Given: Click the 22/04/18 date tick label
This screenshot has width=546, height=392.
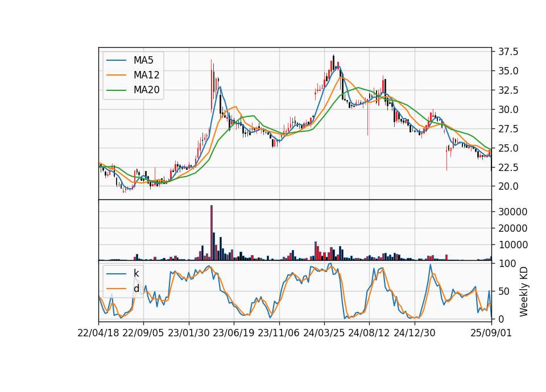Looking at the screenshot, I should (98, 333).
